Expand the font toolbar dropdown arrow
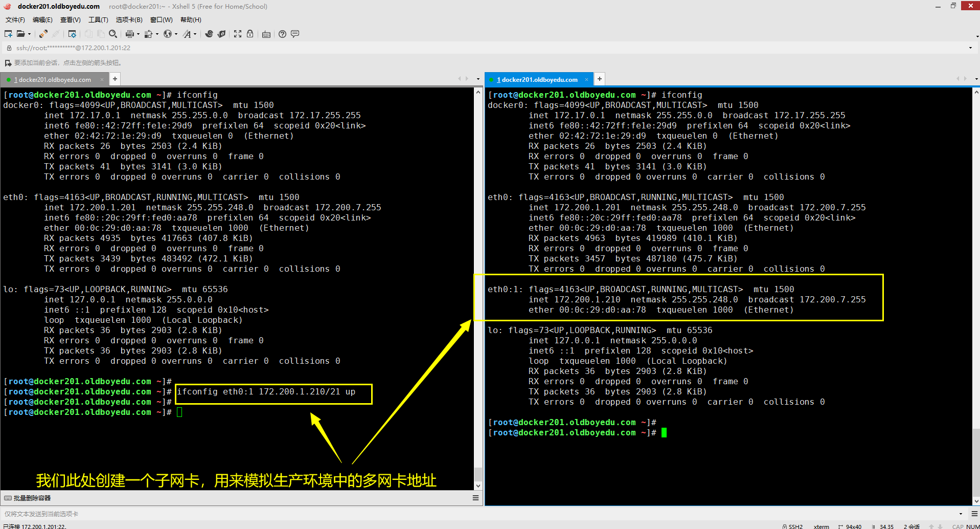This screenshot has width=980, height=529. point(195,34)
